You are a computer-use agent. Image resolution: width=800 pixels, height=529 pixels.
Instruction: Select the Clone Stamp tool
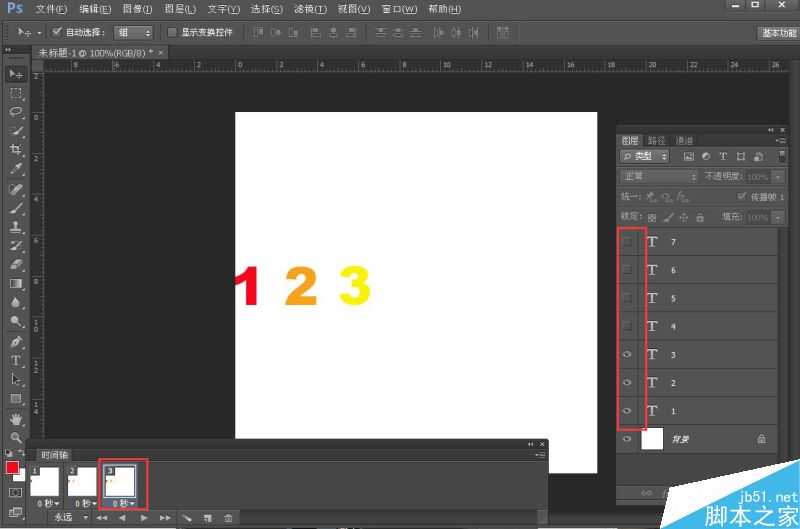pyautogui.click(x=16, y=227)
